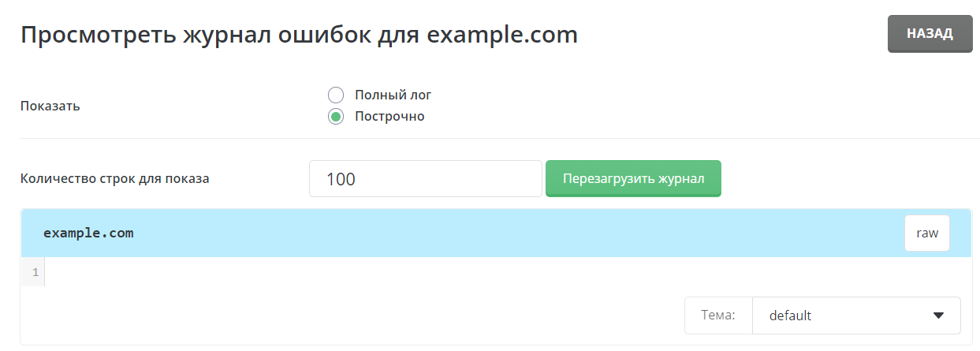The image size is (980, 351).
Task: Click the example.com log file name
Action: pyautogui.click(x=88, y=233)
